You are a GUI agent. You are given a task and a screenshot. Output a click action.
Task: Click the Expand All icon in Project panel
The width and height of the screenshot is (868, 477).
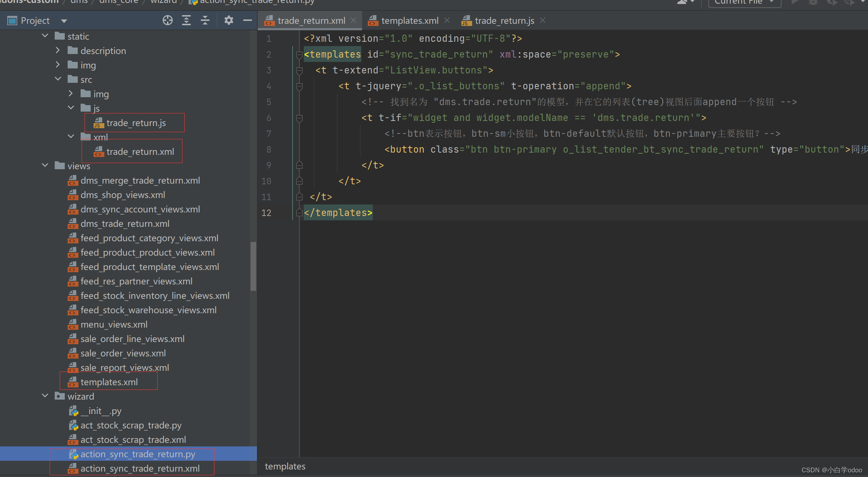pyautogui.click(x=186, y=21)
